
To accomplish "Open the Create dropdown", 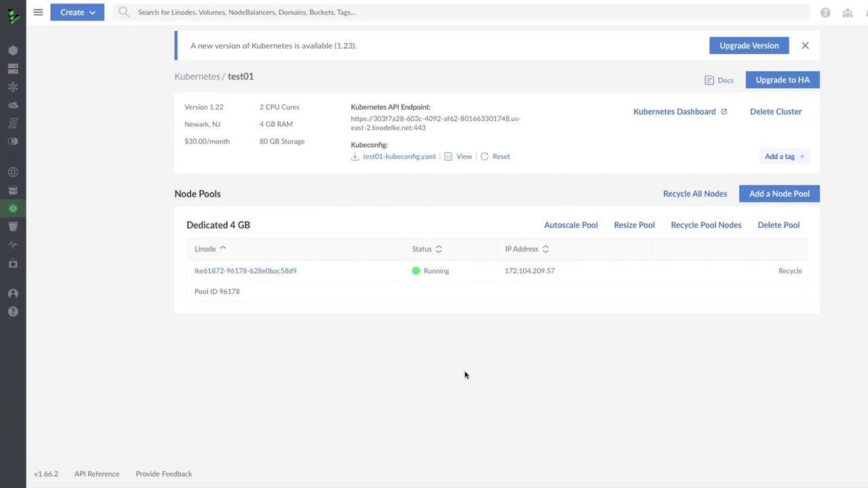I will pos(77,12).
